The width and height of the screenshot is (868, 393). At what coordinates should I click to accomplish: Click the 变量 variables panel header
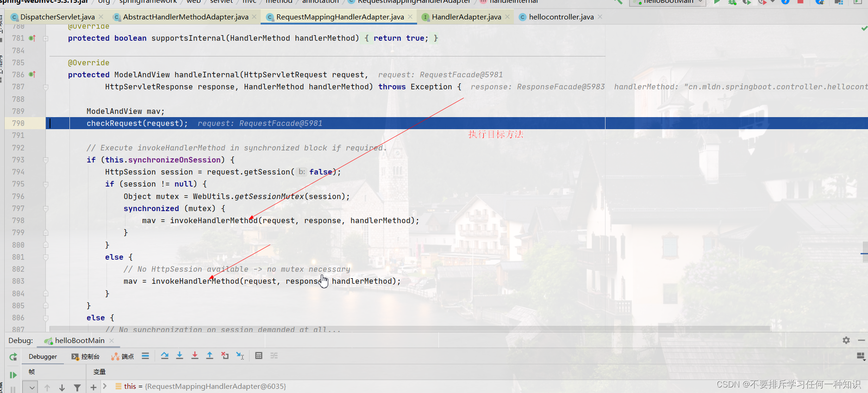tap(100, 372)
